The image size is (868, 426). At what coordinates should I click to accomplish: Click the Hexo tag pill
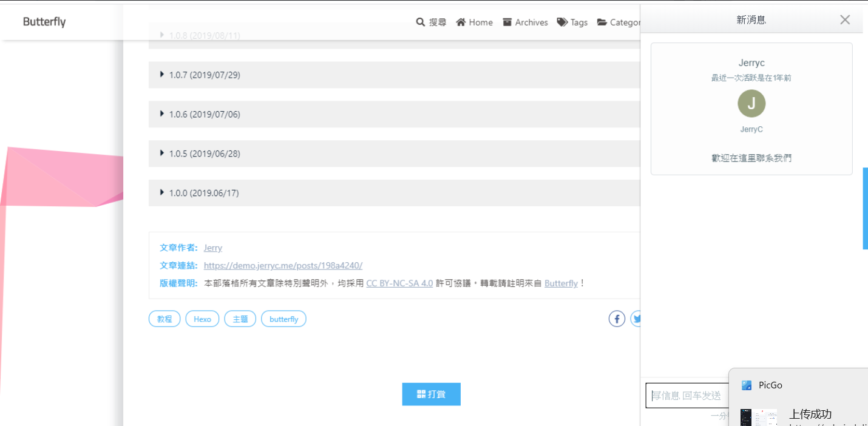click(202, 319)
